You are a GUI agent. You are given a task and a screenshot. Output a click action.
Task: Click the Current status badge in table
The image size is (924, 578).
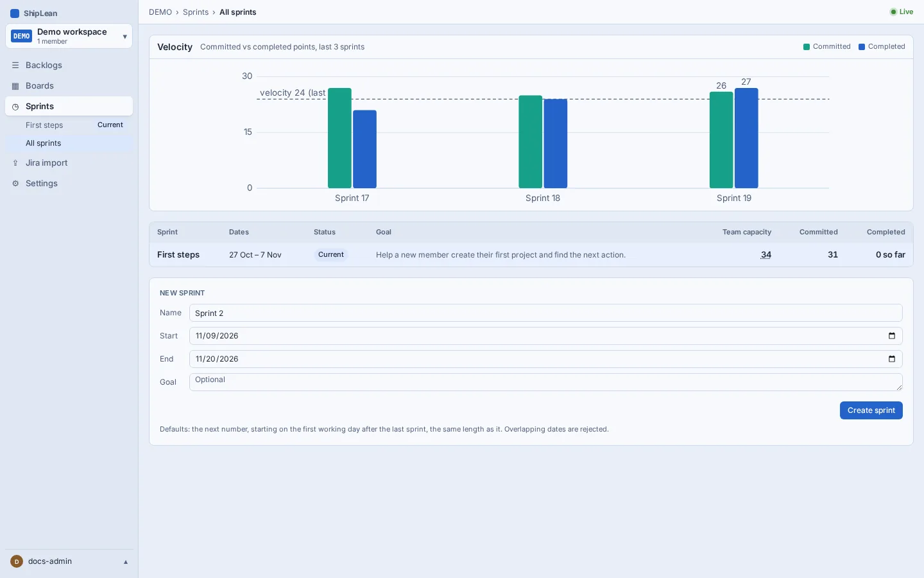click(331, 255)
